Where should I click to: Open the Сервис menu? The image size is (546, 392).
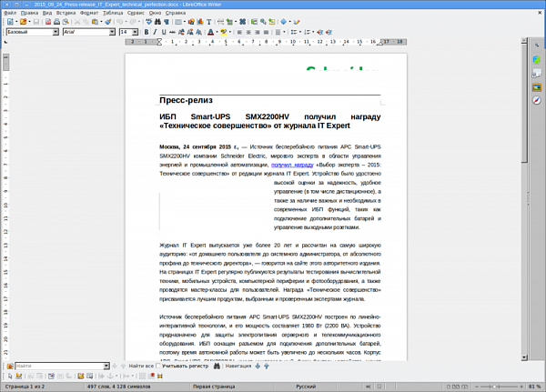(x=136, y=13)
